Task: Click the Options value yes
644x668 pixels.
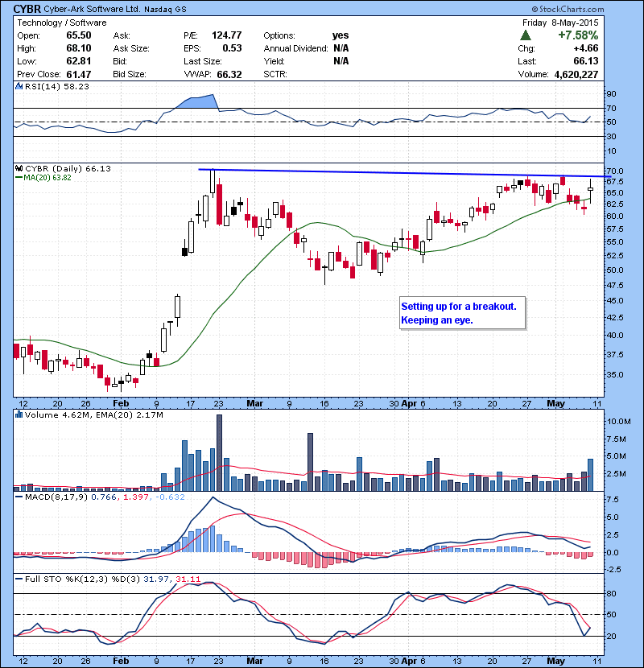Action: tap(341, 35)
